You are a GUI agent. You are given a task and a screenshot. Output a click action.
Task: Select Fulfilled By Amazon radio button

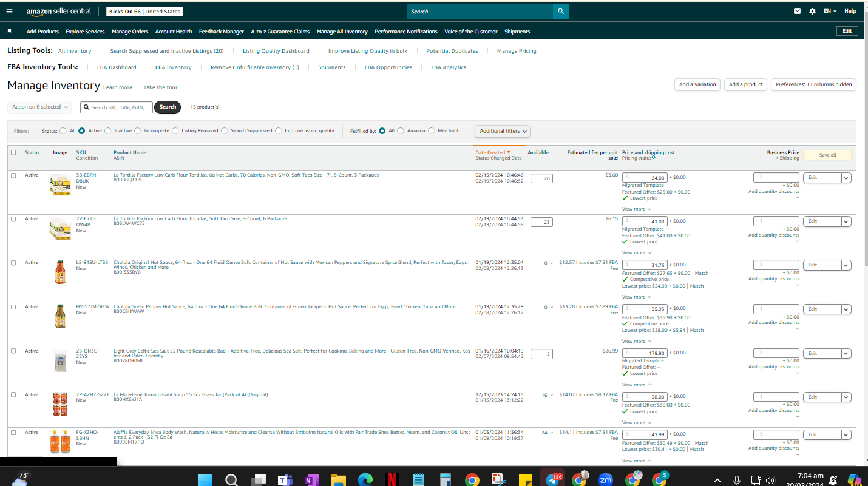click(x=401, y=130)
